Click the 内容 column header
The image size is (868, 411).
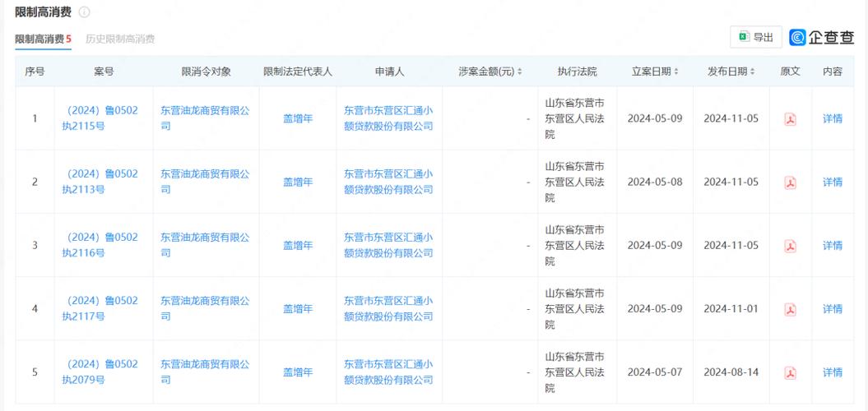coord(832,72)
